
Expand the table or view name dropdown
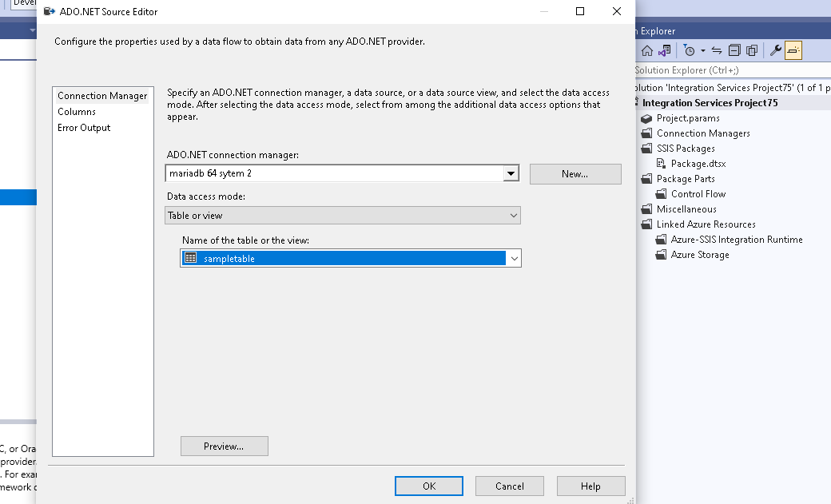click(x=515, y=258)
